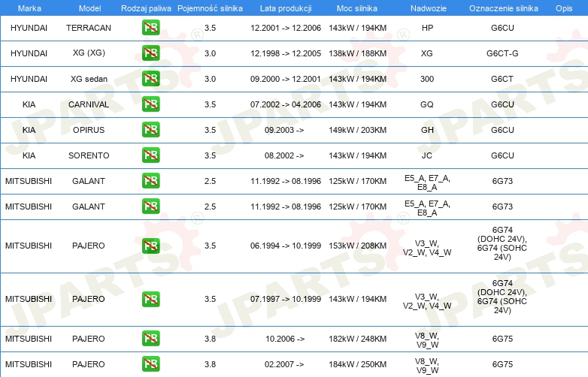This screenshot has height=377, width=588.
Task: Click production date 09.2003 -> in OPIRUS row
Action: (284, 130)
